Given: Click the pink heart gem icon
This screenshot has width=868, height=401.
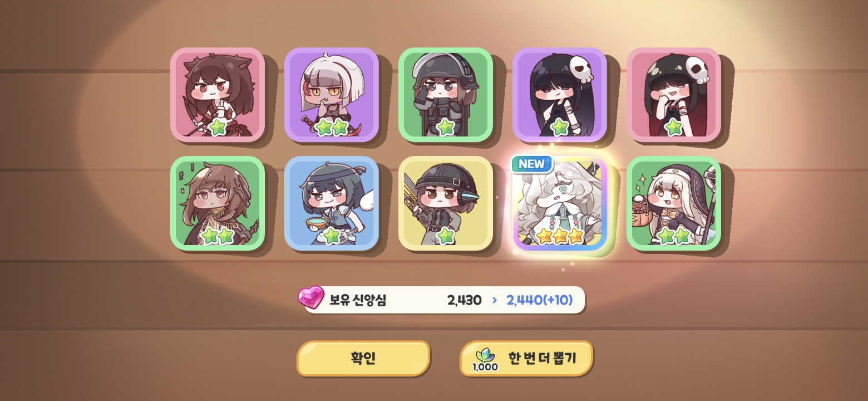Looking at the screenshot, I should [x=310, y=298].
